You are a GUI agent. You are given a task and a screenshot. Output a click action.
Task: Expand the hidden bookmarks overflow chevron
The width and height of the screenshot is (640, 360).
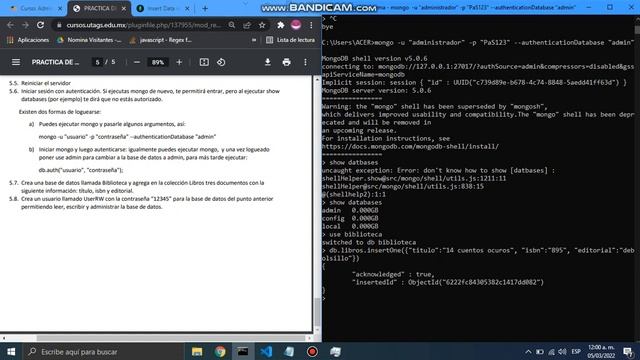(x=254, y=40)
